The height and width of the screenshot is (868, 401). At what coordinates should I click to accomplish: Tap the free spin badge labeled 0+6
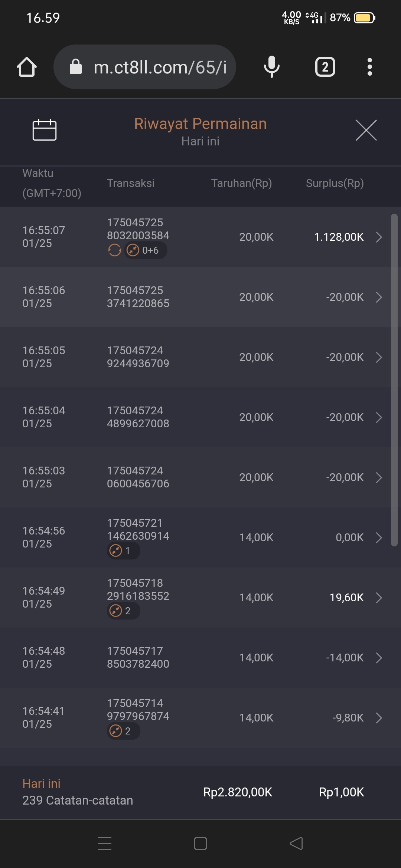tap(145, 250)
